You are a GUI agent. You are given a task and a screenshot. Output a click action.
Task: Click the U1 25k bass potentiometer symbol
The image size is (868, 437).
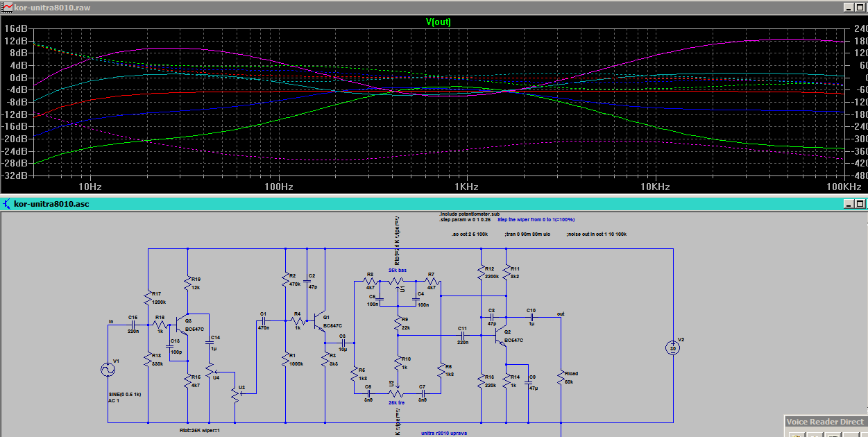pos(398,283)
